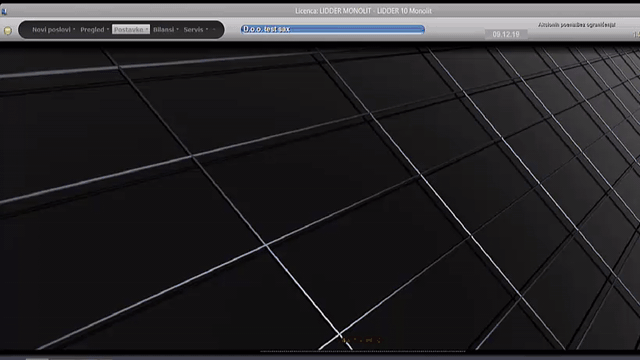The height and width of the screenshot is (360, 640).
Task: Open the Servis menu
Action: 193,29
